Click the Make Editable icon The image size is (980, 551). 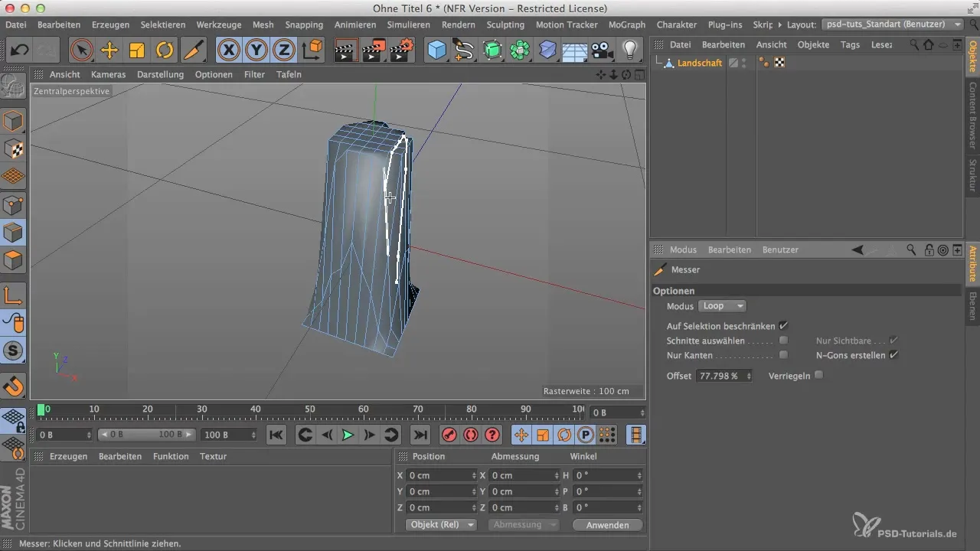pos(13,86)
